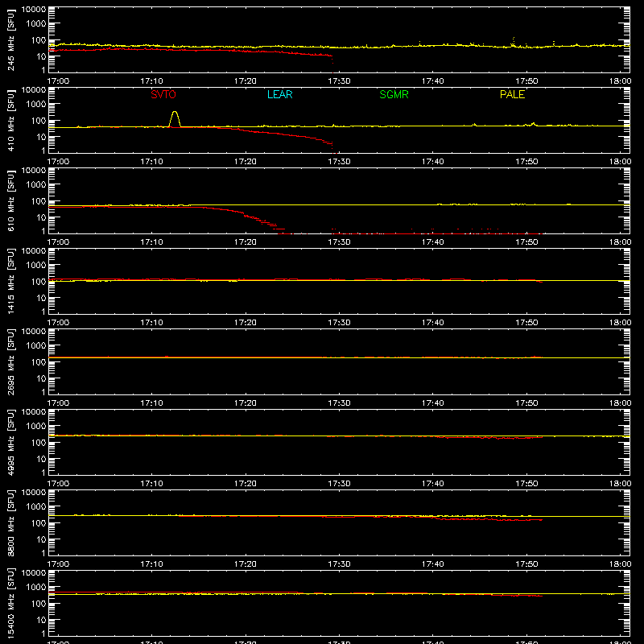Click 17:30 tick label under 245 MHz panel
The width and height of the screenshot is (644, 644).
coord(339,81)
